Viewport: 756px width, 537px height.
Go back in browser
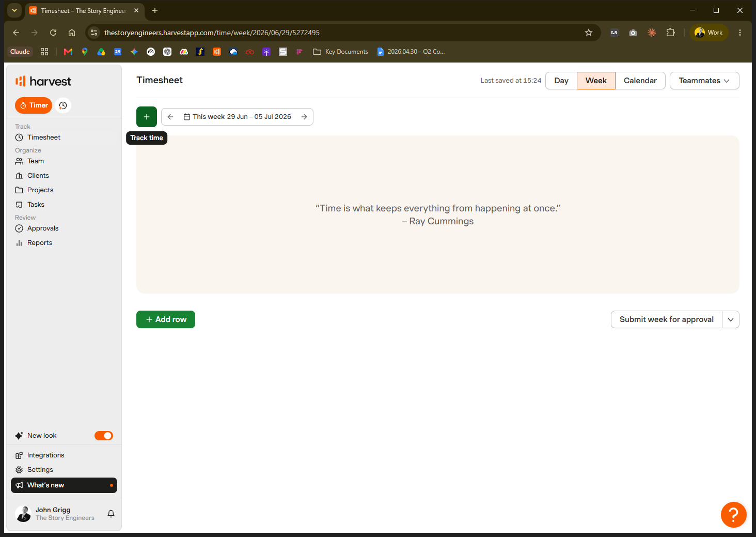pos(16,33)
